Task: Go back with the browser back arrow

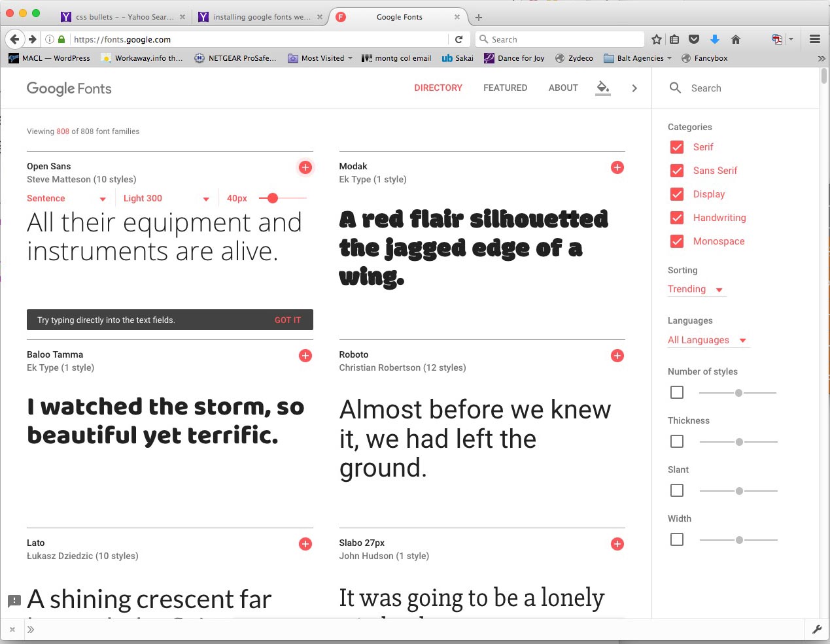Action: (14, 39)
